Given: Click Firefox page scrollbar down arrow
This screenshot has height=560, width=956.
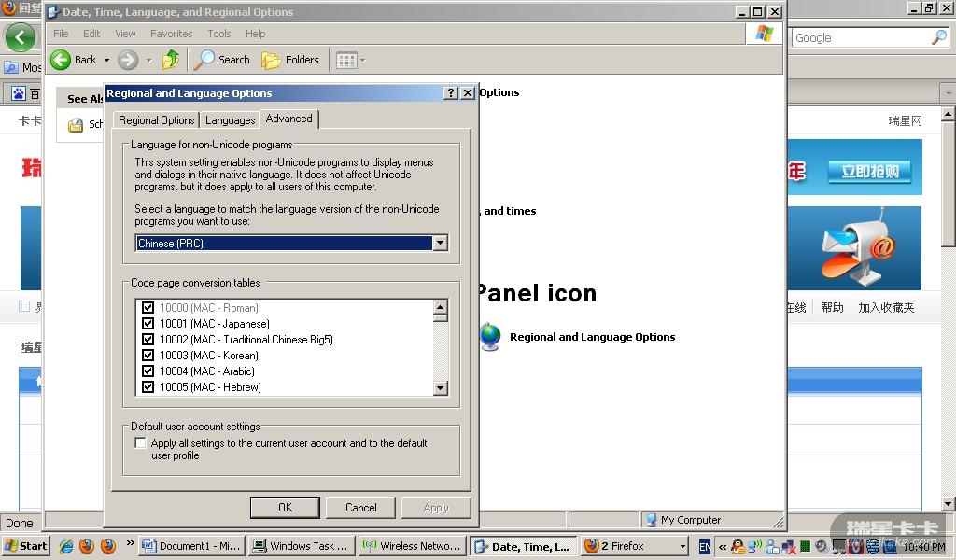Looking at the screenshot, I should (949, 503).
